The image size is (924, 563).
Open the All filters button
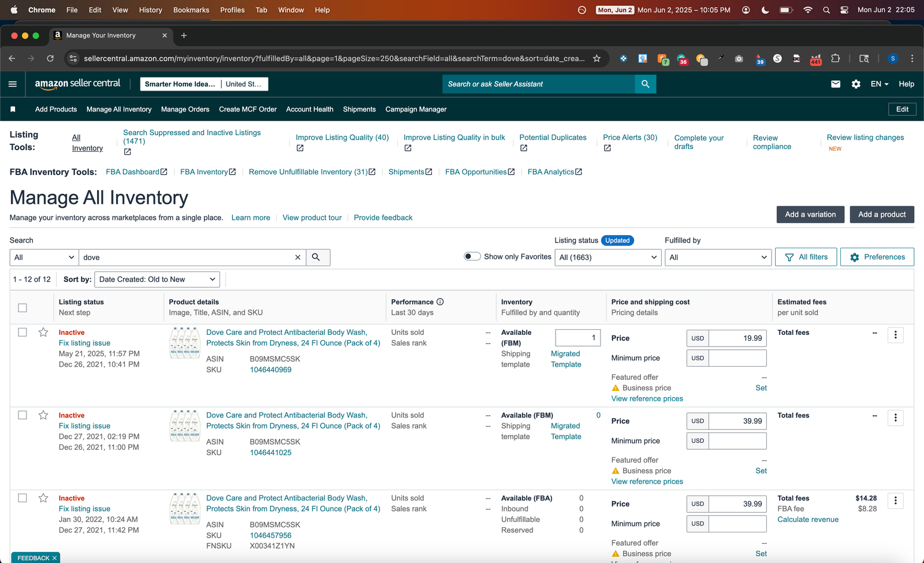tap(806, 257)
